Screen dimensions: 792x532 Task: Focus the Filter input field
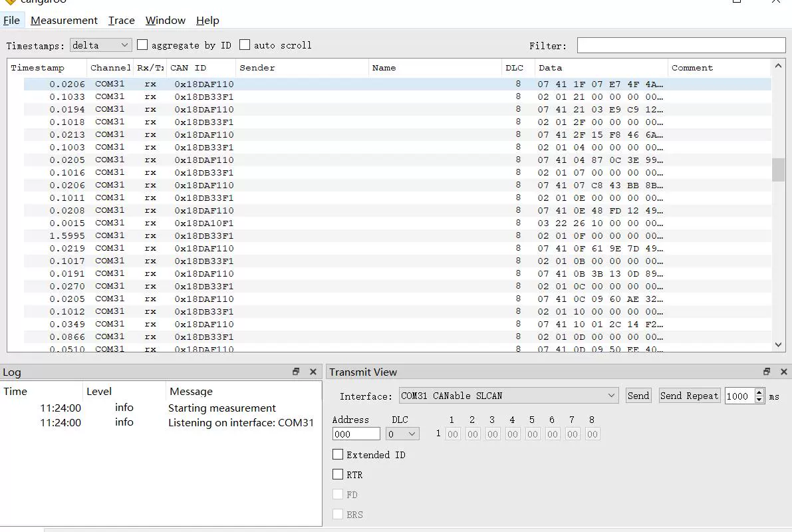[681, 45]
